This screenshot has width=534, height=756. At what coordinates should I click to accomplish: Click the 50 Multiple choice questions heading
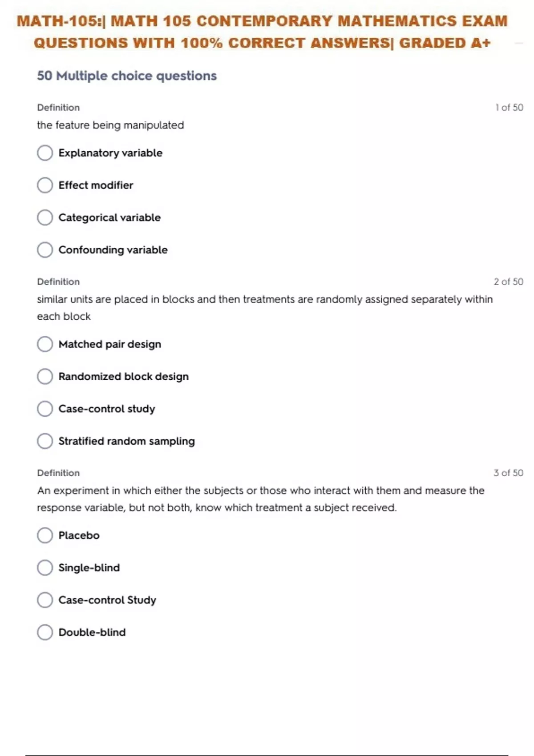[x=127, y=76]
